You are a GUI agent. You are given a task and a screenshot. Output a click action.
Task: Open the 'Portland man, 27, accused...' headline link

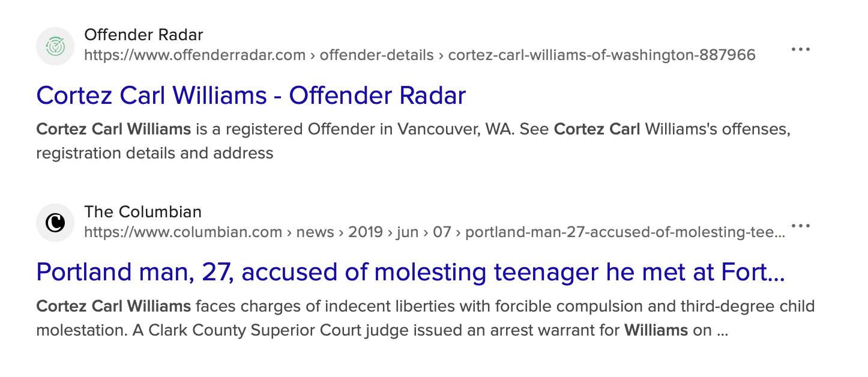[411, 273]
